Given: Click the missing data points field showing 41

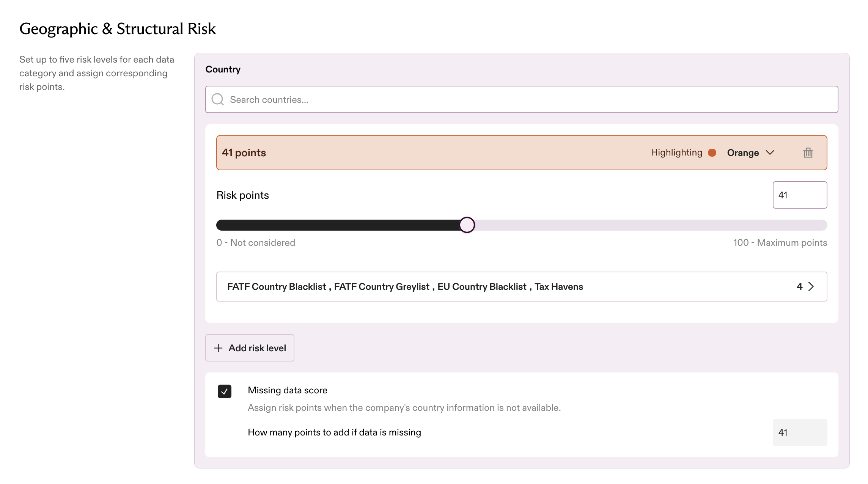Looking at the screenshot, I should tap(800, 432).
